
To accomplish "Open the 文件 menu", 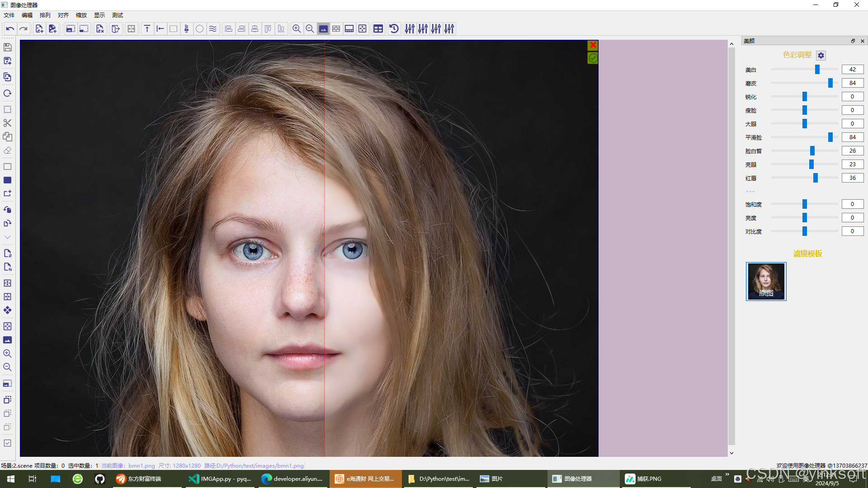I will click(x=9, y=15).
